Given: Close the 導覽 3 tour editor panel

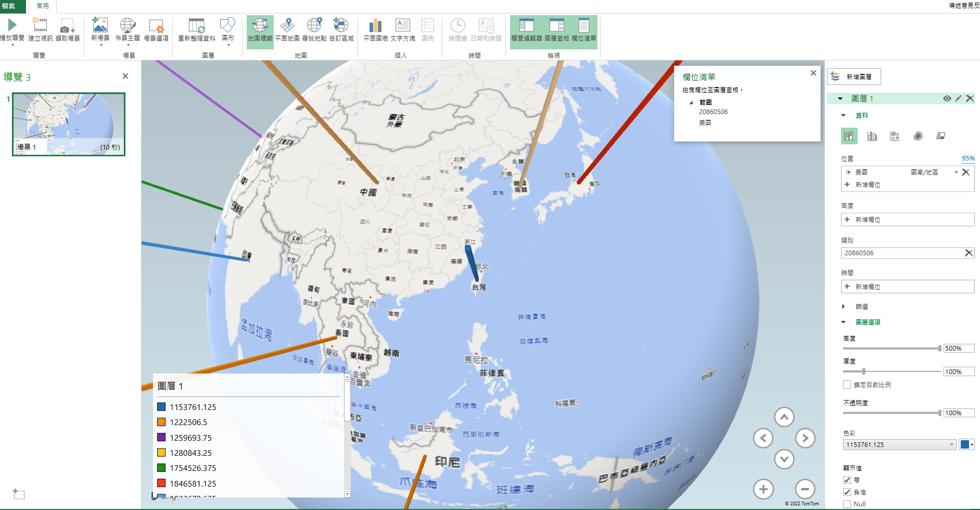Looking at the screenshot, I should pyautogui.click(x=125, y=76).
